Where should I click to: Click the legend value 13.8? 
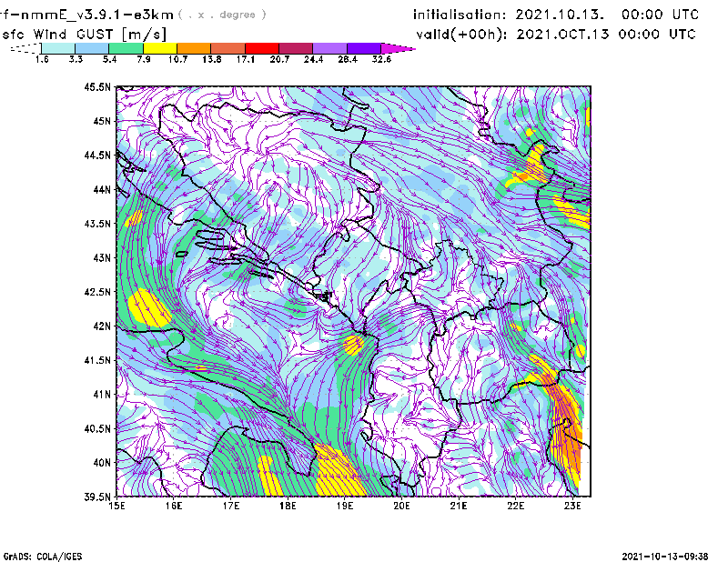(x=212, y=59)
